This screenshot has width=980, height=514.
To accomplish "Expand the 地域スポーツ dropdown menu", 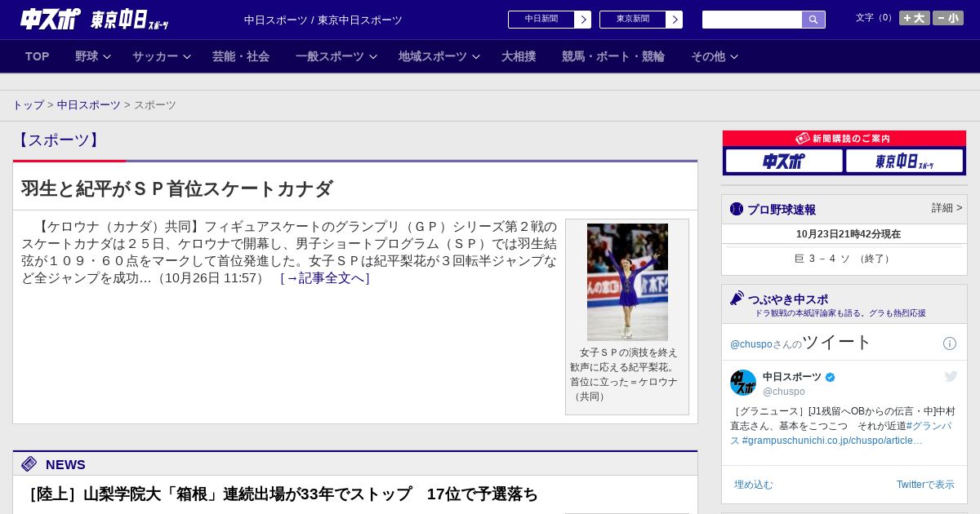I will pyautogui.click(x=439, y=56).
